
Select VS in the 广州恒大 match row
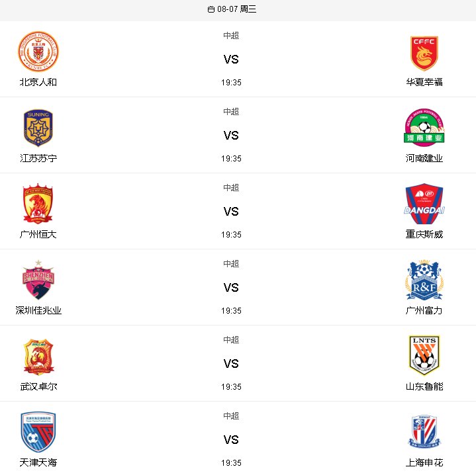coord(231,212)
